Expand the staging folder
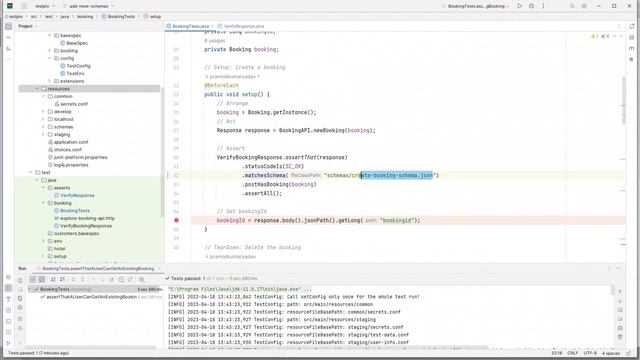This screenshot has height=360, width=640. coord(43,134)
